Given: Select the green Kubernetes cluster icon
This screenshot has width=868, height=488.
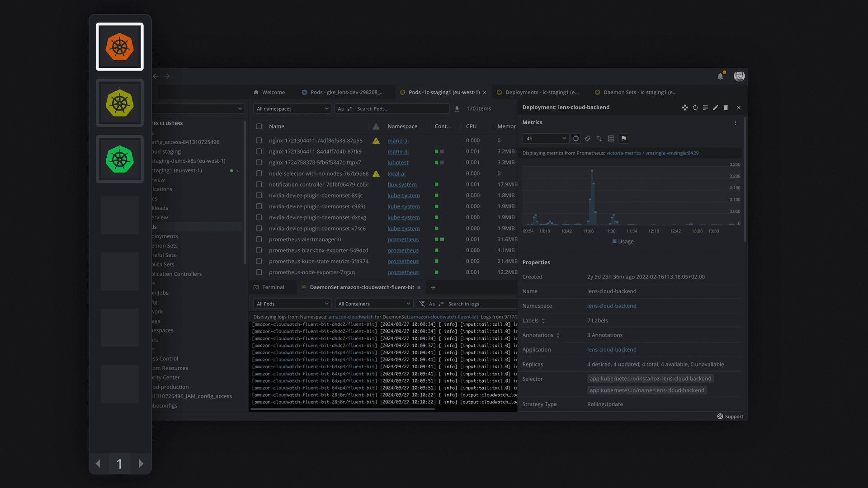Looking at the screenshot, I should 119,159.
